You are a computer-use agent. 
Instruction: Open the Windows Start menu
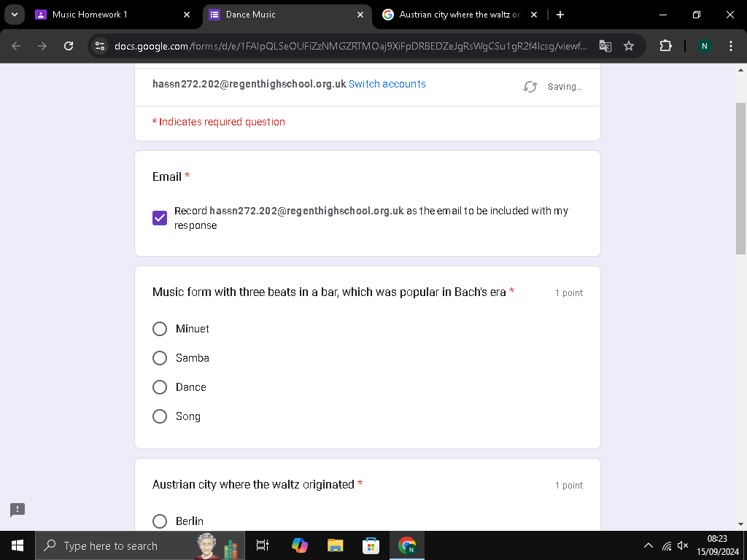(18, 545)
